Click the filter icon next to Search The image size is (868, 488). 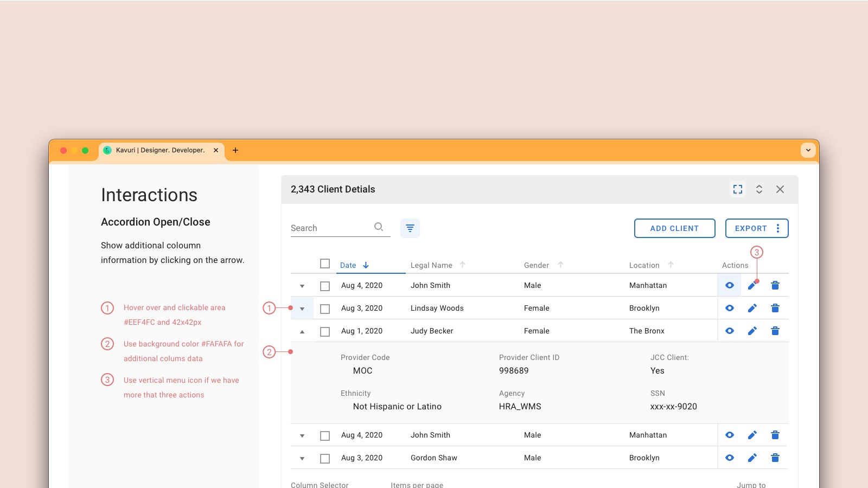pos(410,228)
